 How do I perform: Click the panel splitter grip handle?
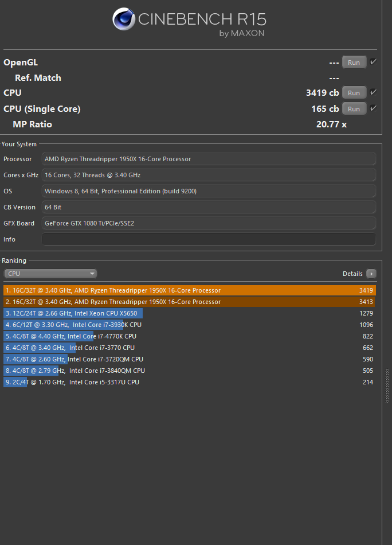click(x=387, y=386)
